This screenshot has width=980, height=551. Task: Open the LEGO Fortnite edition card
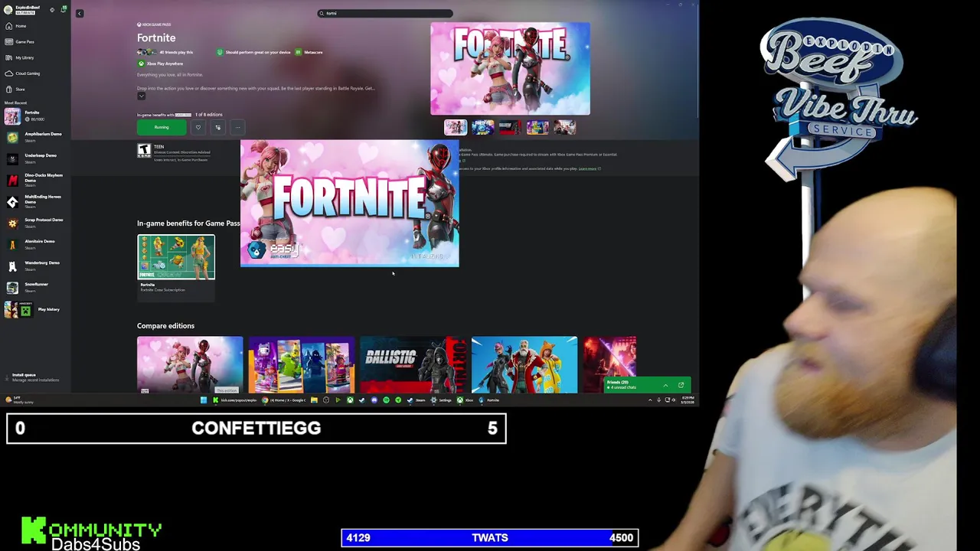[302, 364]
